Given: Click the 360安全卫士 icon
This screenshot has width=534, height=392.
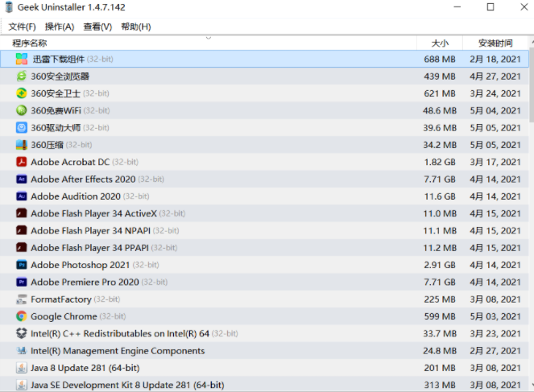Looking at the screenshot, I should [x=22, y=93].
